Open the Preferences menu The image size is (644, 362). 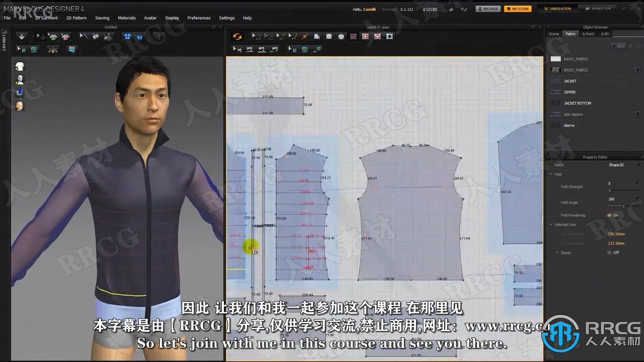click(199, 18)
